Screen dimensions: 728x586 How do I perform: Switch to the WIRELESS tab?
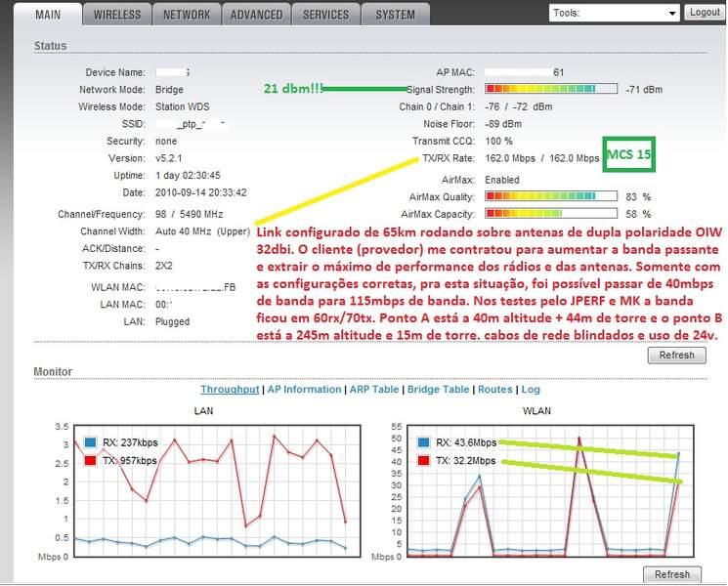pos(117,15)
